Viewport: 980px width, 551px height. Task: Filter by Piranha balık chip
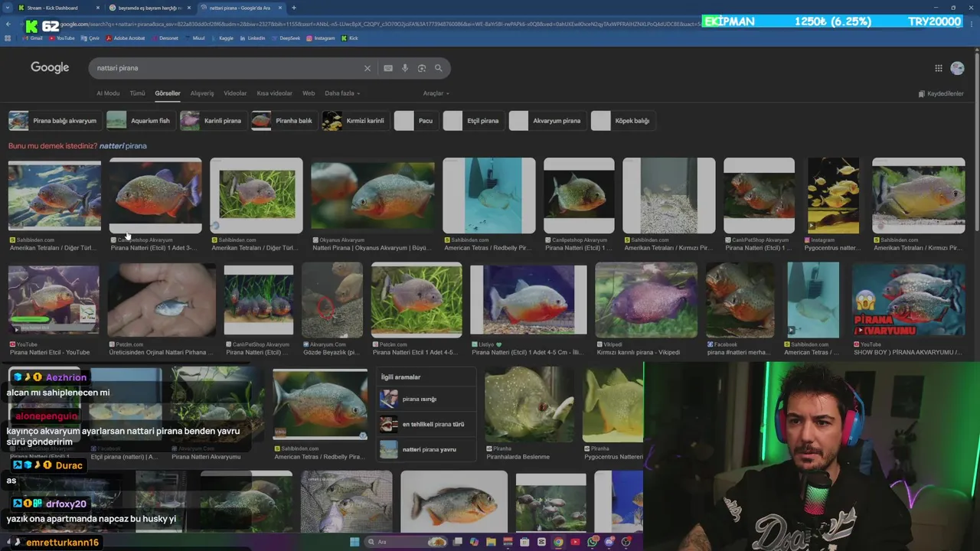283,121
